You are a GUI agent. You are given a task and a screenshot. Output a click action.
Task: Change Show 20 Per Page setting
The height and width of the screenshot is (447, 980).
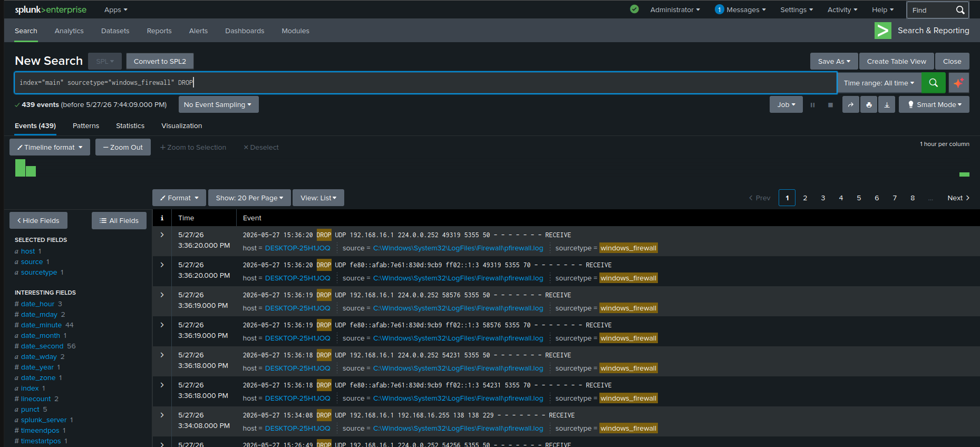[x=249, y=198]
